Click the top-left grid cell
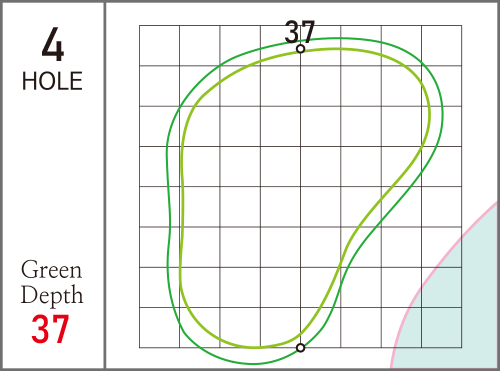The image size is (500, 371). coord(159,45)
